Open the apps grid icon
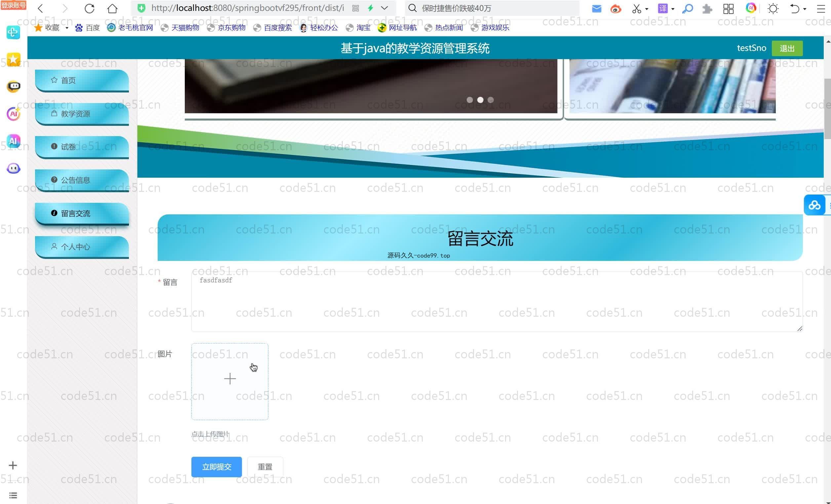 coord(729,9)
